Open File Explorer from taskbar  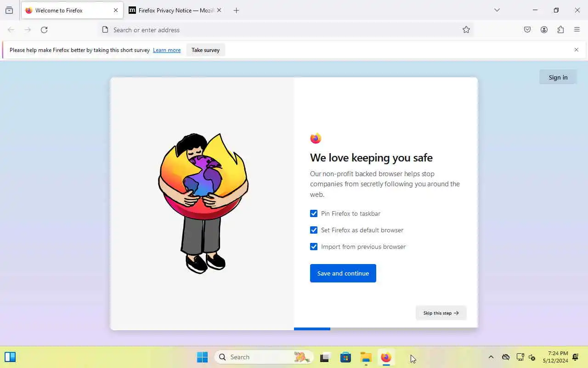point(366,357)
